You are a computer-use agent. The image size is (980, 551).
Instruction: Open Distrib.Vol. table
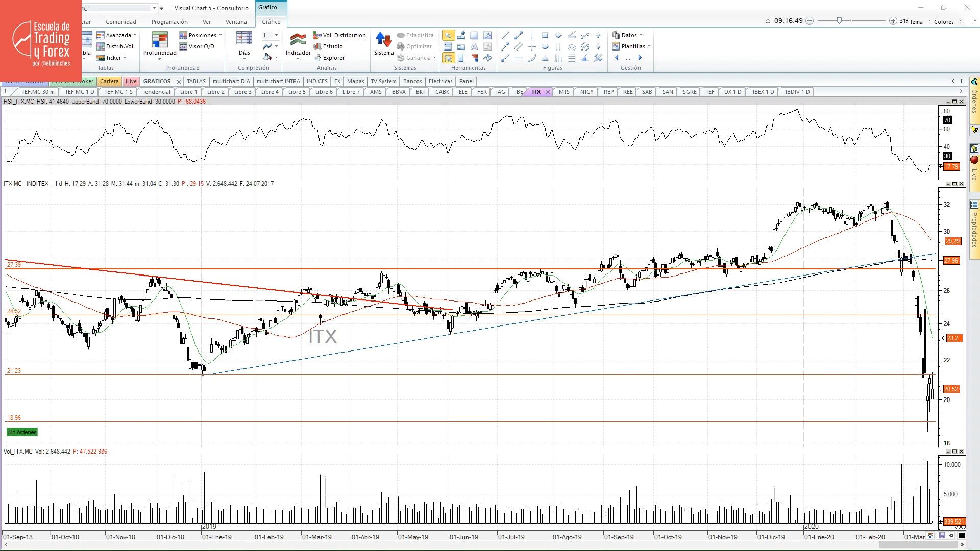116,46
